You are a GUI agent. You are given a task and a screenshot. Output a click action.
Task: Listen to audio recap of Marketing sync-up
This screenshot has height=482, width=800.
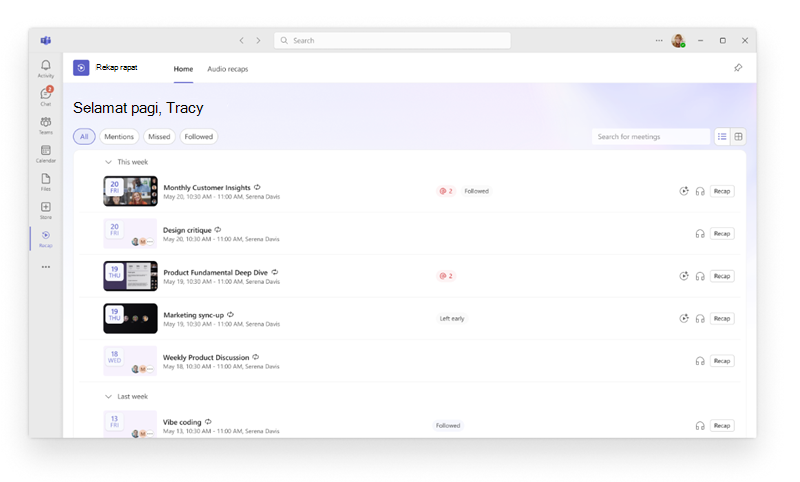pyautogui.click(x=700, y=318)
